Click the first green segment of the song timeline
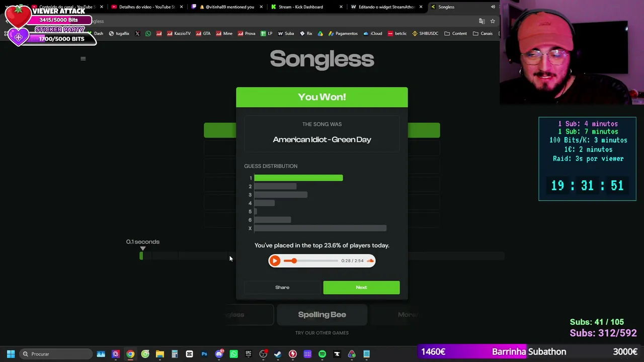The image size is (644, 362). [x=141, y=256]
